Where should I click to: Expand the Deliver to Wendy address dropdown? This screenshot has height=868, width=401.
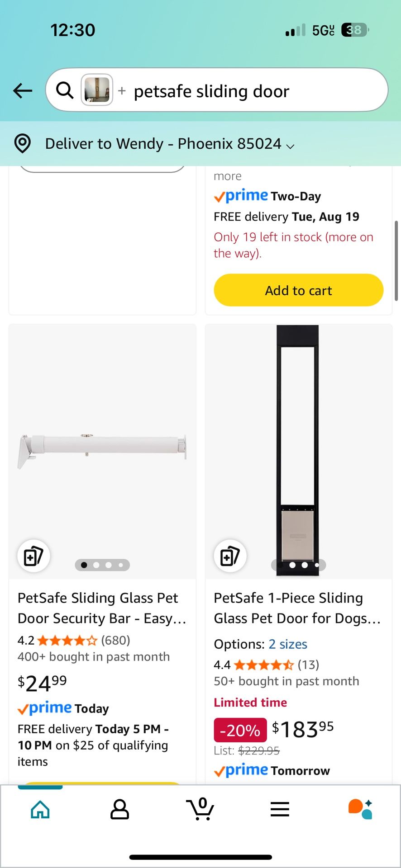170,144
